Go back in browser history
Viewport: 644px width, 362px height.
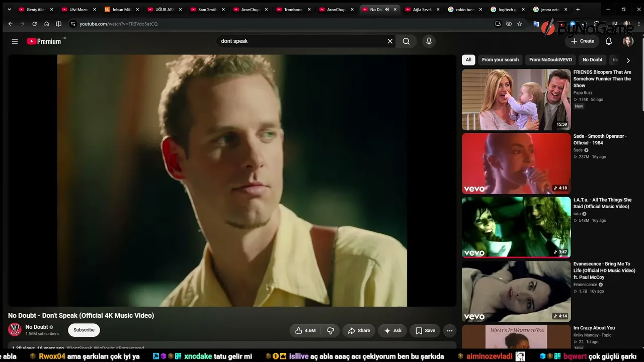[10, 24]
